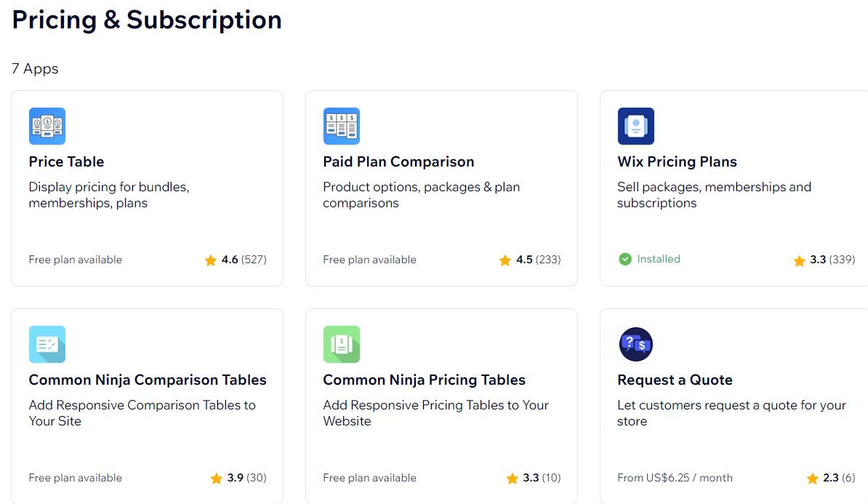Screen dimensions: 868x504
Task: Select Common Ninja Pricing Tables green icon
Action: 342,345
